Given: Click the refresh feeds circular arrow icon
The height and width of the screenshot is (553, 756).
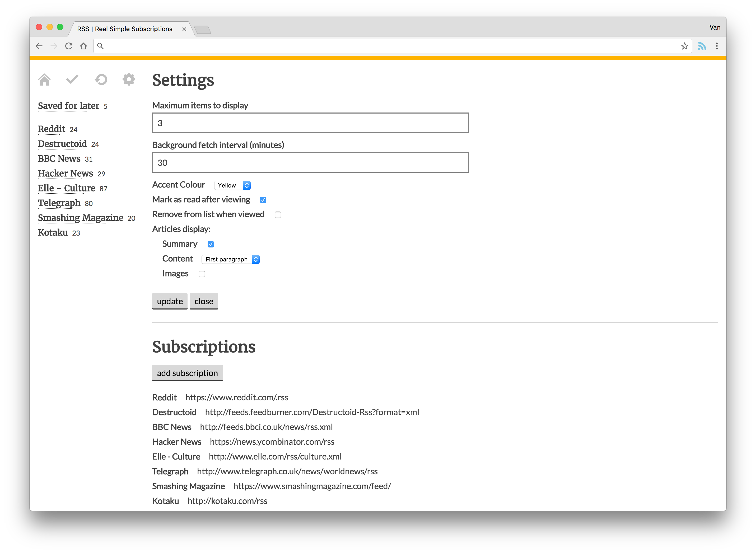Looking at the screenshot, I should [x=101, y=79].
